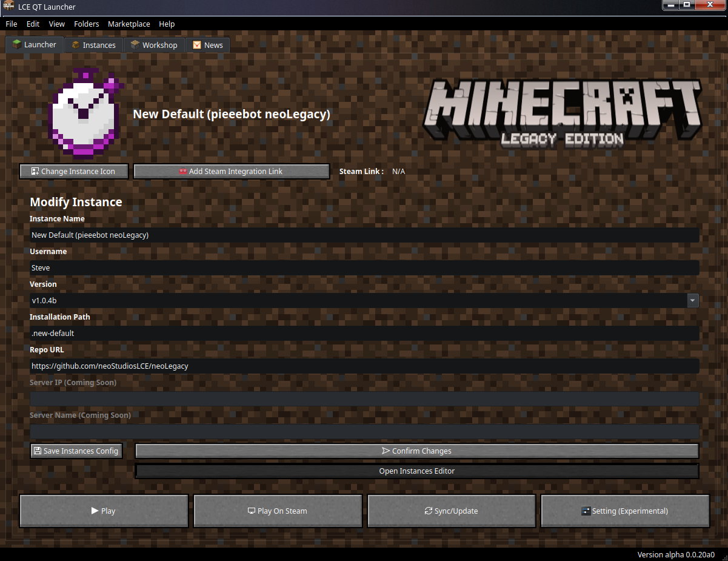Image resolution: width=728 pixels, height=561 pixels.
Task: Click the disabled Server Name field
Action: [x=364, y=431]
